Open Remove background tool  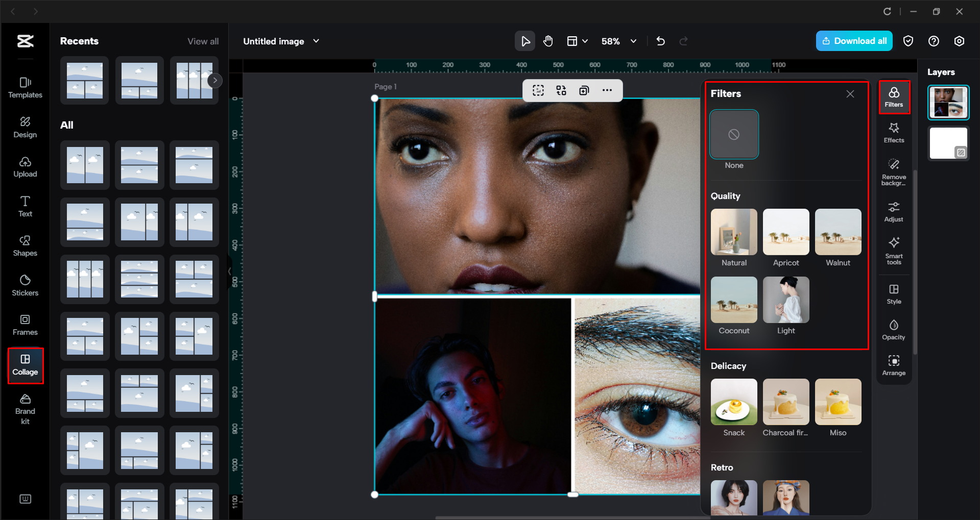pos(893,172)
